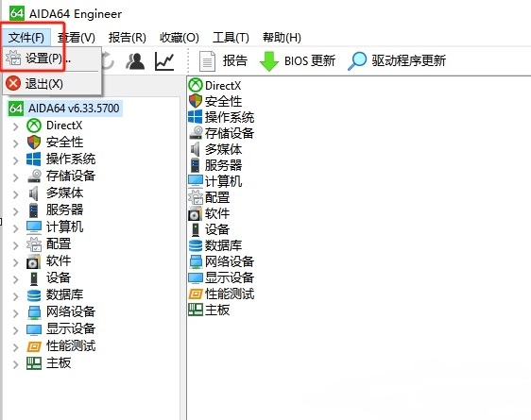531x420 pixels.
Task: Click the 计算机 monitor icon in tree
Action: (34, 227)
